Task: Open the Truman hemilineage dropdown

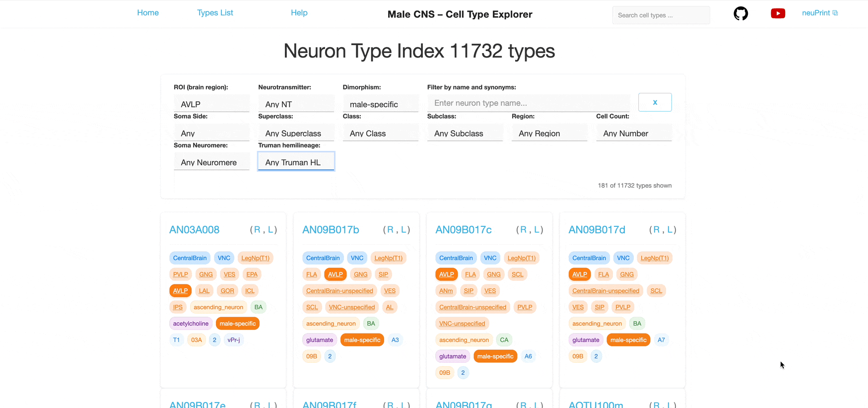Action: click(296, 162)
